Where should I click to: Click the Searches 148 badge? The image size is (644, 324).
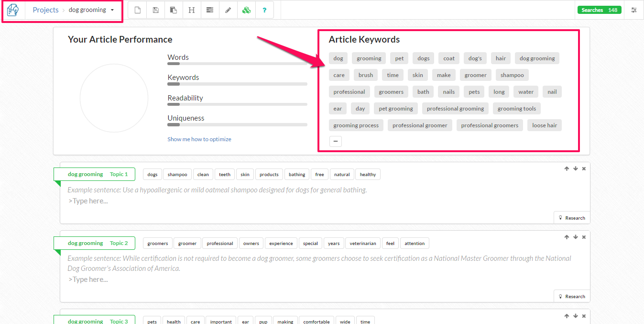tap(600, 10)
